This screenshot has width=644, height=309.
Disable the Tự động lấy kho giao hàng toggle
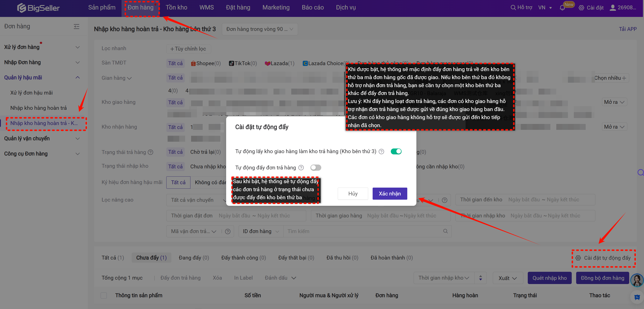pos(396,151)
